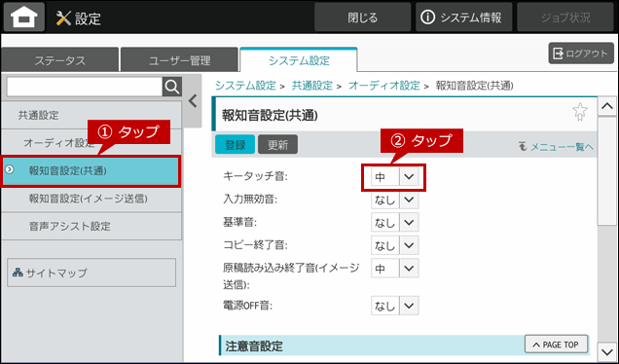Open the キータッチ音 dropdown
619x364 pixels.
pyautogui.click(x=395, y=177)
